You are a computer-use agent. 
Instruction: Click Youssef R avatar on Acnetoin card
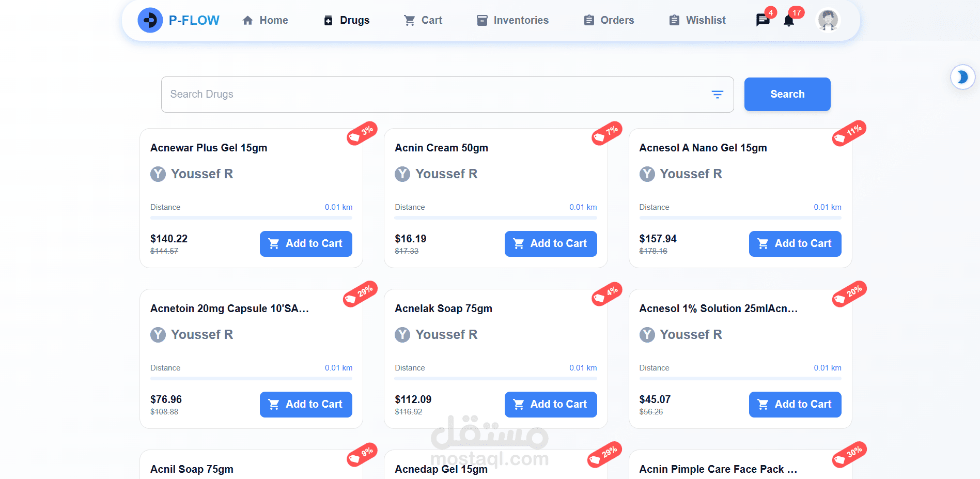click(x=158, y=335)
